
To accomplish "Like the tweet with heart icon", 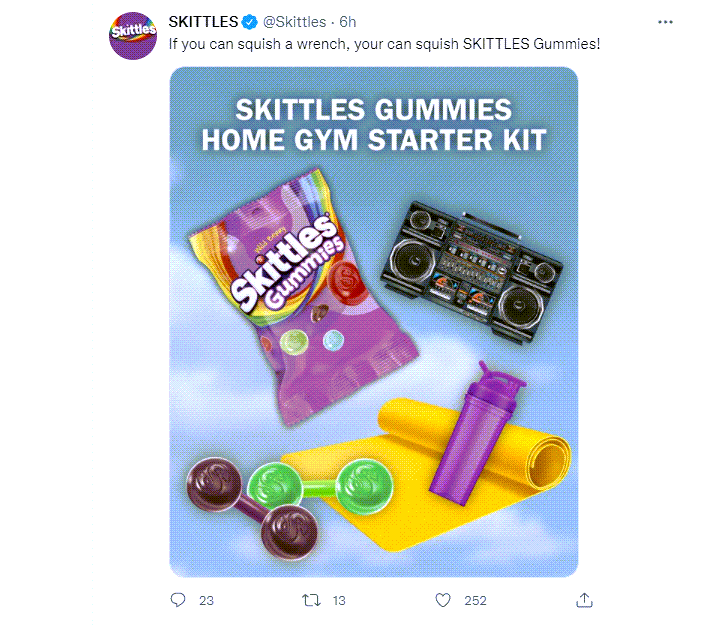I will pyautogui.click(x=443, y=600).
